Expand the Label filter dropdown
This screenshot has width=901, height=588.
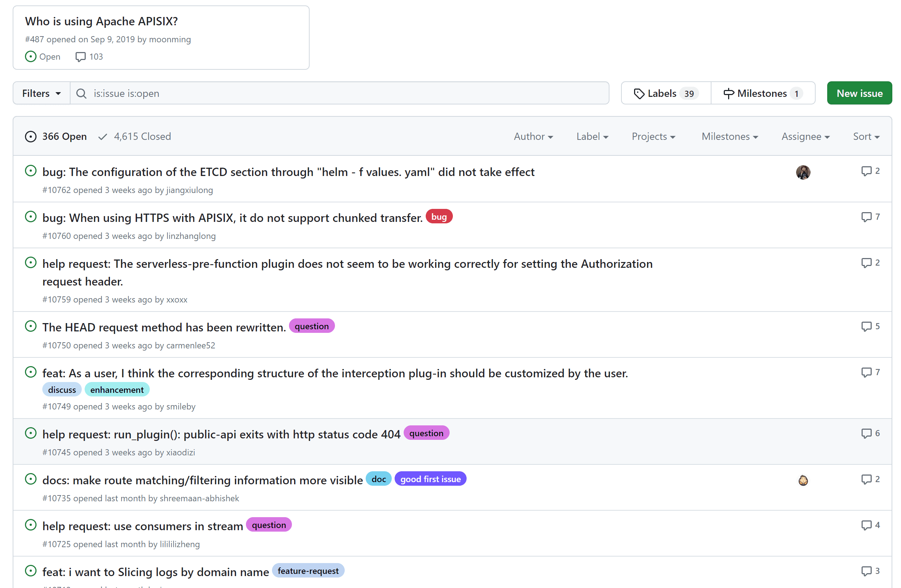[x=592, y=137]
